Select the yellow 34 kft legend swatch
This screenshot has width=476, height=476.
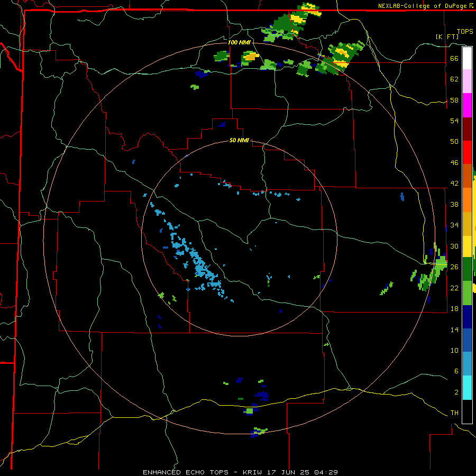tap(467, 246)
